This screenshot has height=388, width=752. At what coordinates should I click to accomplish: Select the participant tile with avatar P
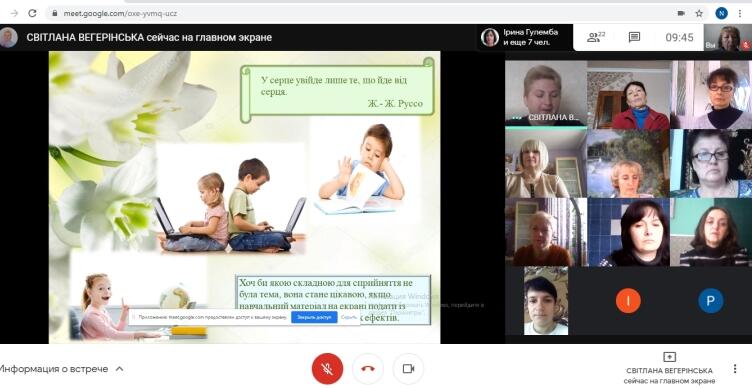click(711, 301)
